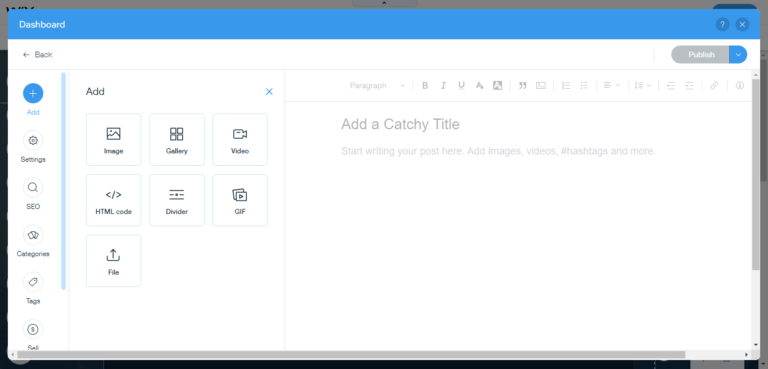The width and height of the screenshot is (768, 369).
Task: Click the toolbar info icon
Action: [740, 85]
